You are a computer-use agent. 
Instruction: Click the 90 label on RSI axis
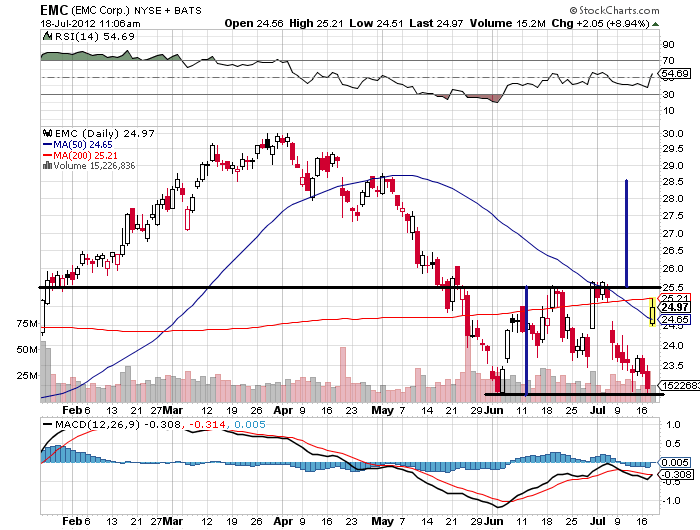[668, 44]
